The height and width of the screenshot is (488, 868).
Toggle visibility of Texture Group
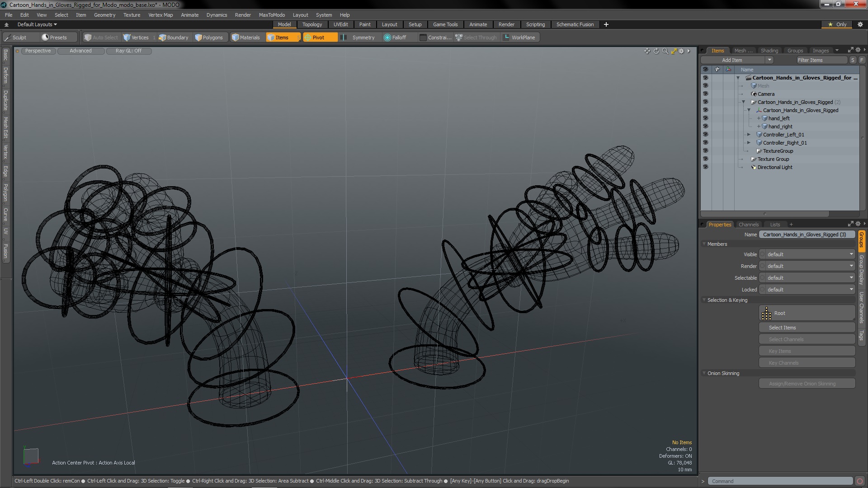click(705, 159)
